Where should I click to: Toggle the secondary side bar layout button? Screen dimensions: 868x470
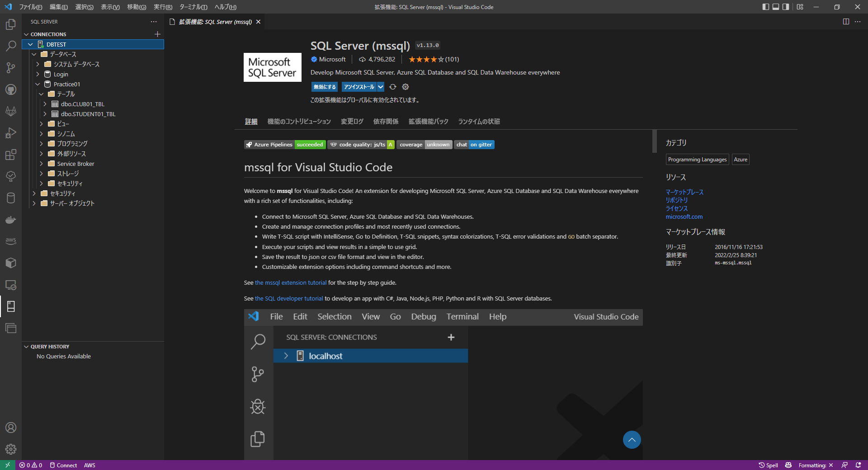(786, 7)
